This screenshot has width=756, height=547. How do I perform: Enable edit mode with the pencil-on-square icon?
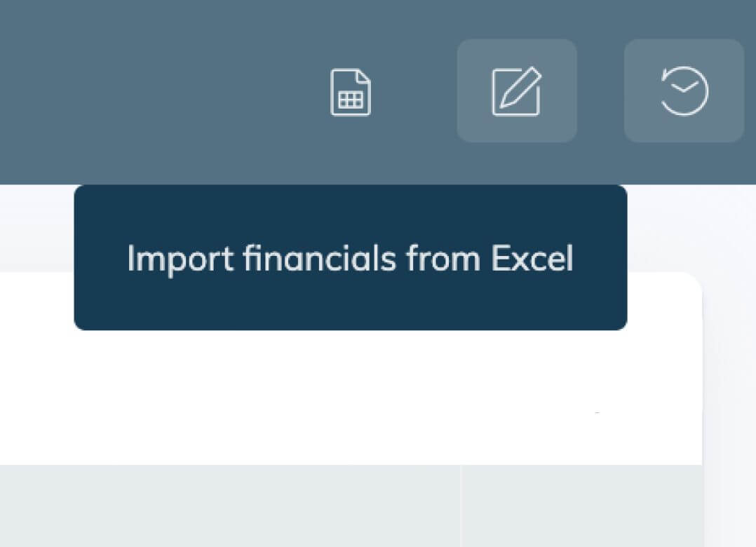517,91
